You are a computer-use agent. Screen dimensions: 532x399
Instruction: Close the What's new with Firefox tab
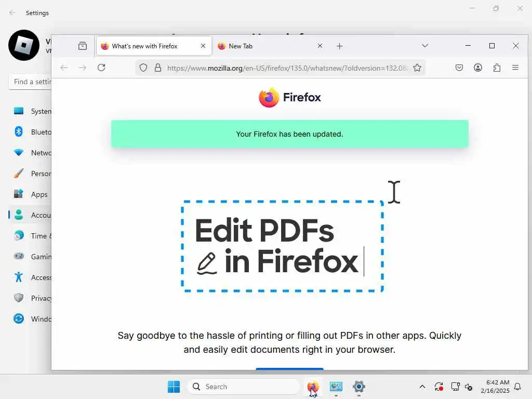(x=203, y=46)
